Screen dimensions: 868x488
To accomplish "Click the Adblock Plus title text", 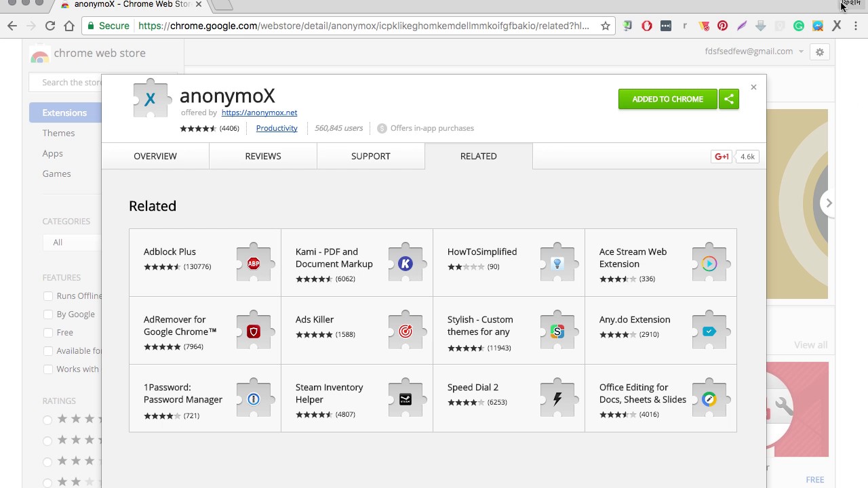I will click(x=170, y=251).
